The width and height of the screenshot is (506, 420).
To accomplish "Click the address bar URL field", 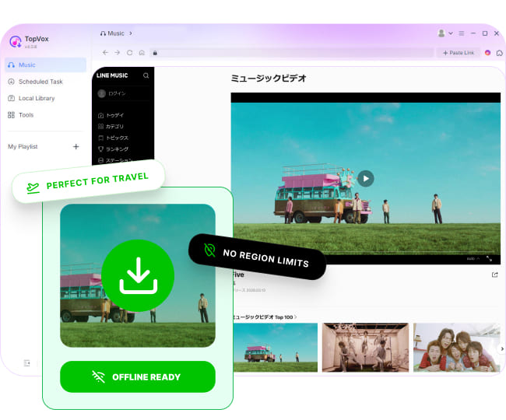I will [292, 53].
